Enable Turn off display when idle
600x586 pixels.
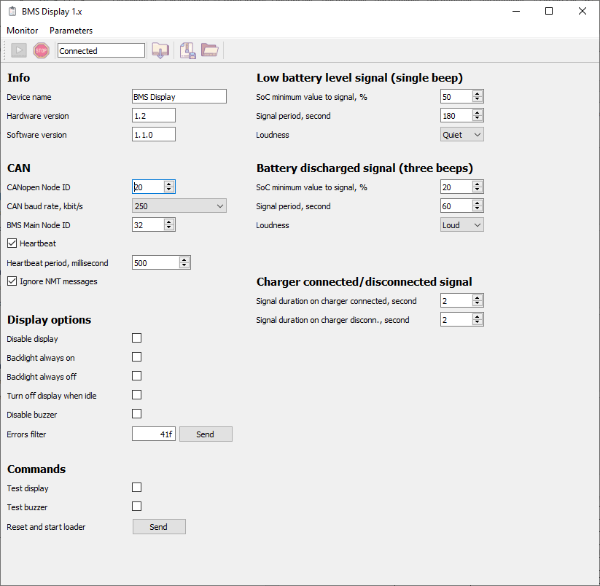click(137, 395)
